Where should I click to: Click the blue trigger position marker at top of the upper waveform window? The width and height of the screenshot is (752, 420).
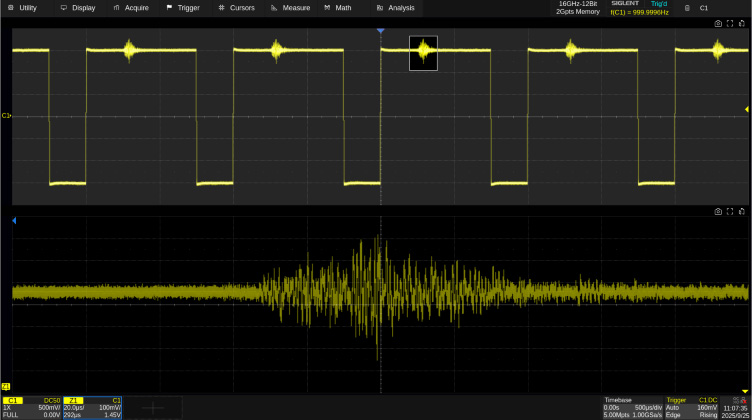coord(380,31)
